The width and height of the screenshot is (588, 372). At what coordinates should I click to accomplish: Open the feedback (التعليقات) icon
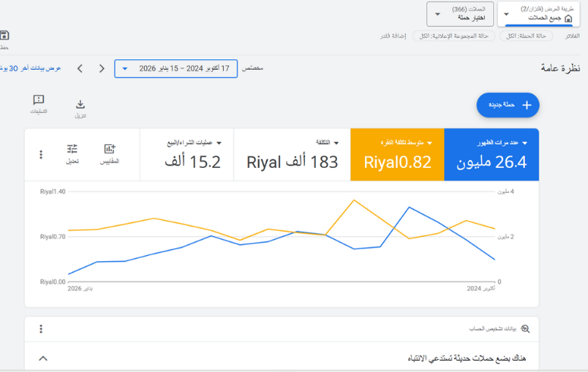tap(39, 100)
